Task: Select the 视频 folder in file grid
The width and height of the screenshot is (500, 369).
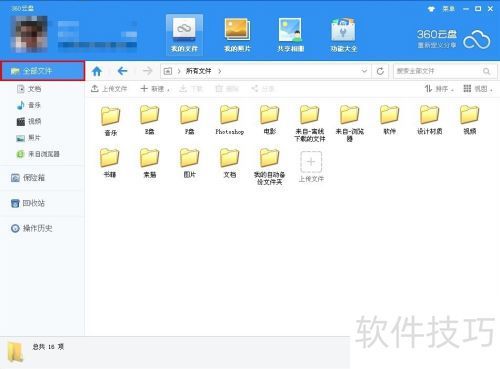Action: [x=470, y=120]
